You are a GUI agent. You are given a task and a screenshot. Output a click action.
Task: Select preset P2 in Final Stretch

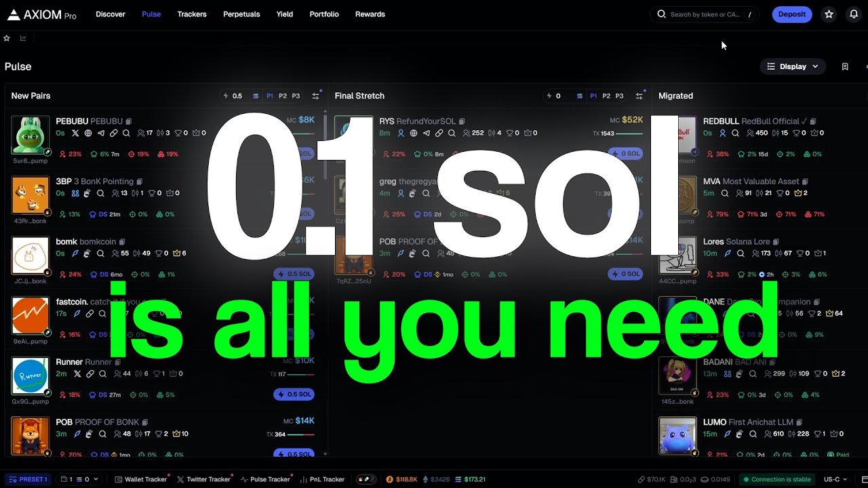[x=606, y=96]
